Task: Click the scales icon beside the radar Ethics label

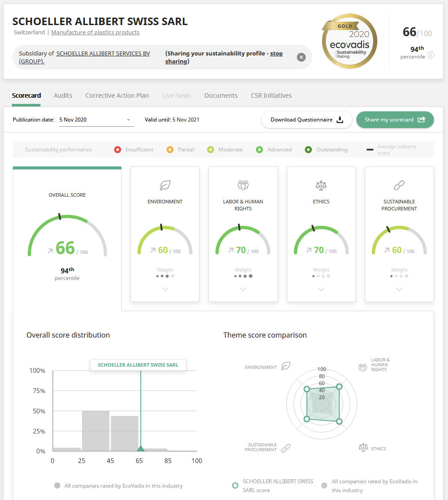Action: pyautogui.click(x=363, y=447)
